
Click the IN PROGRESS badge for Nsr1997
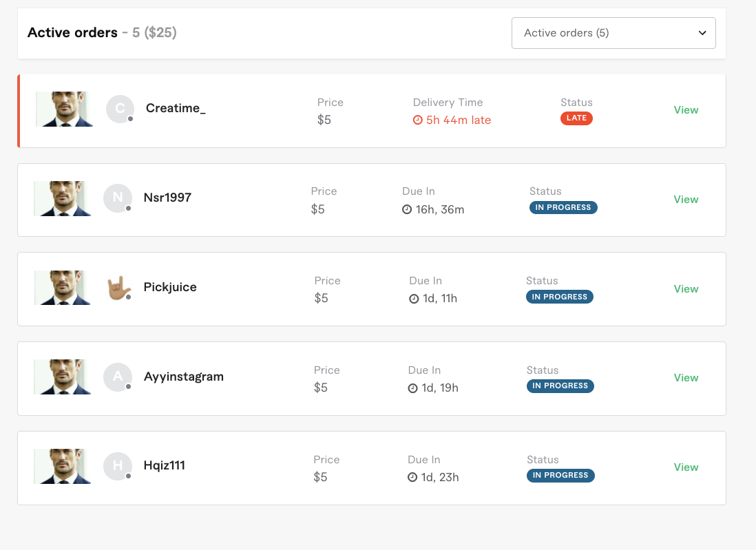[x=563, y=207]
